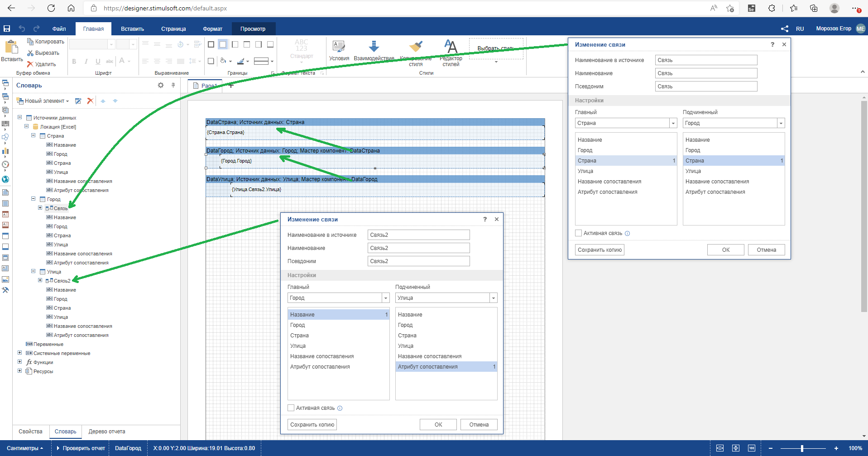Switch to the Страница ribbon tab
Viewport: 868px width, 456px height.
coord(173,29)
